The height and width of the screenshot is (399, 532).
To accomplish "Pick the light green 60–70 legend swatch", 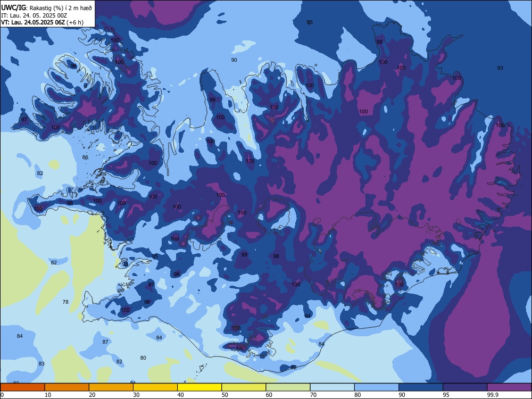I will pos(288,387).
